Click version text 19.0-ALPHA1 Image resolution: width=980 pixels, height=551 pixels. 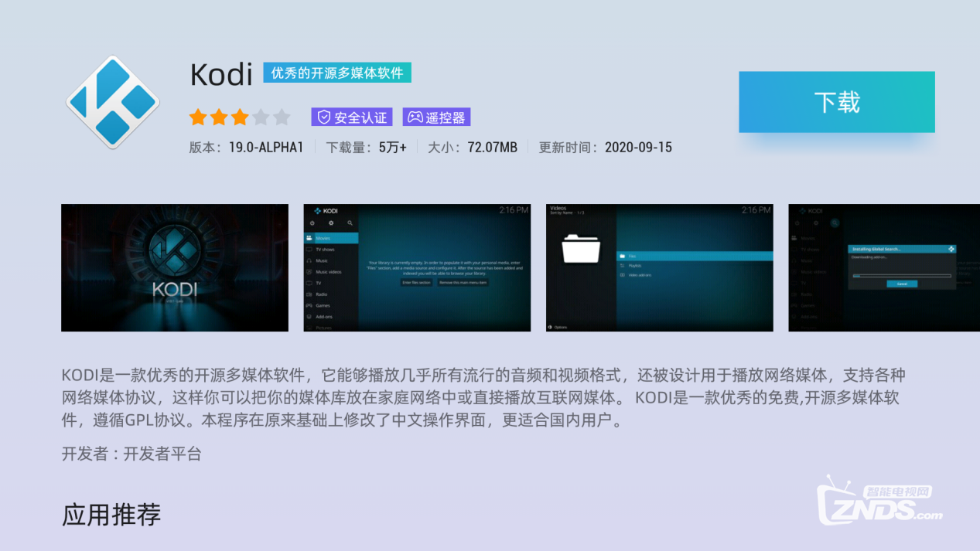click(x=266, y=147)
